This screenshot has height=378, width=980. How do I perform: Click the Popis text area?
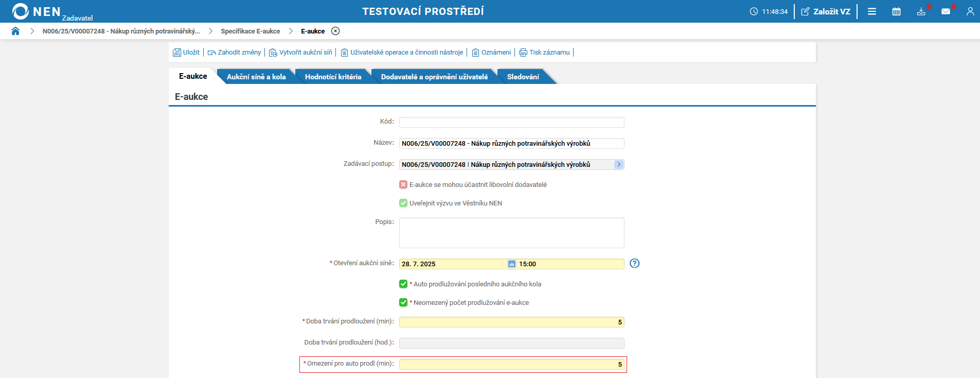[x=511, y=233]
